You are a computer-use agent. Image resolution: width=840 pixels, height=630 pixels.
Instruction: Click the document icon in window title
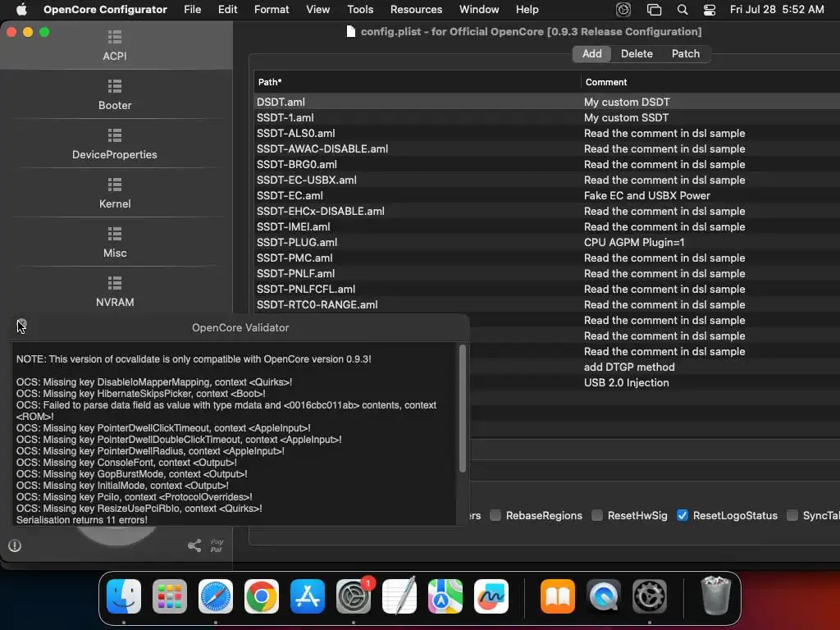(x=351, y=32)
